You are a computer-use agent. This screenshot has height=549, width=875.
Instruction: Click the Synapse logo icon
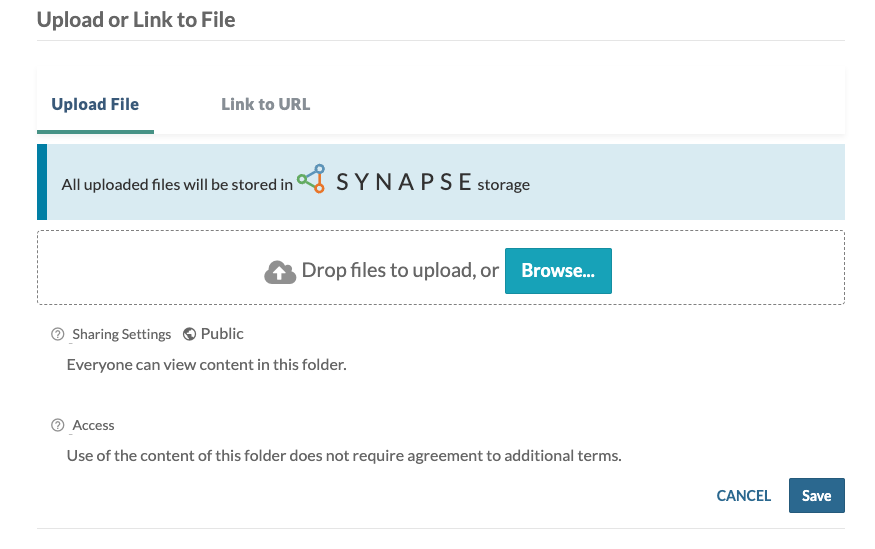point(311,179)
